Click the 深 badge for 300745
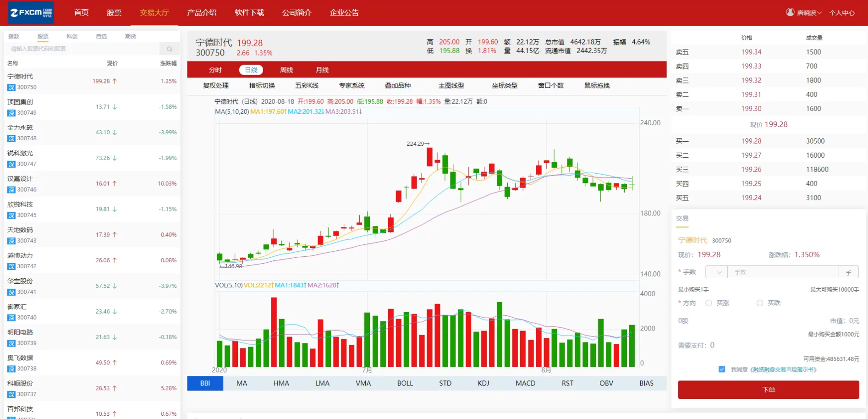 11,215
